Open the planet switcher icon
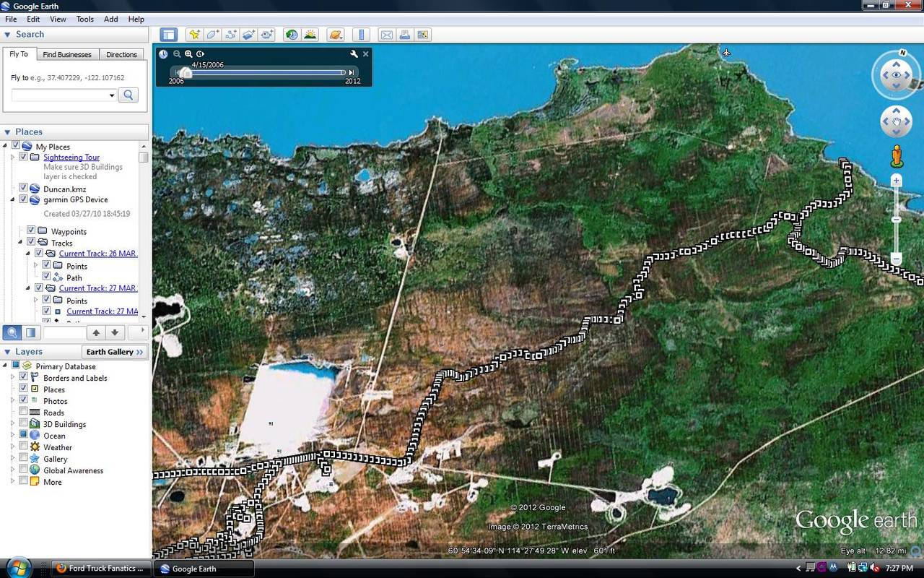924x578 pixels. [x=336, y=34]
